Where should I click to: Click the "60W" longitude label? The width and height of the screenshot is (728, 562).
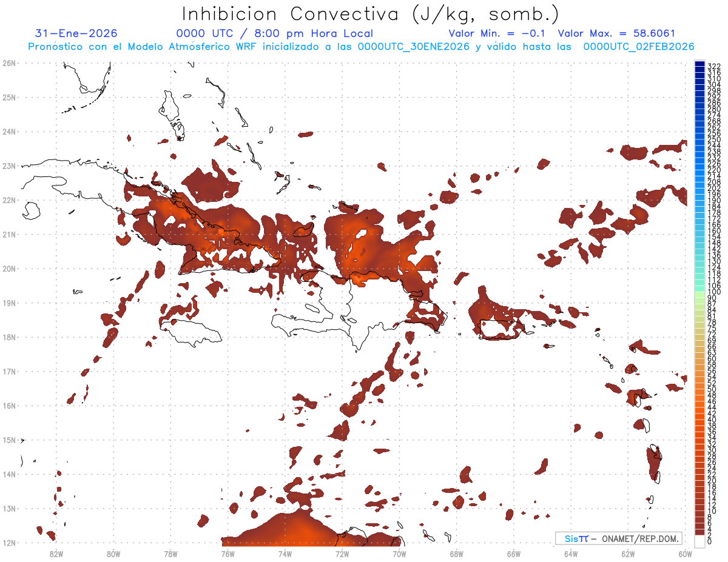click(x=685, y=553)
